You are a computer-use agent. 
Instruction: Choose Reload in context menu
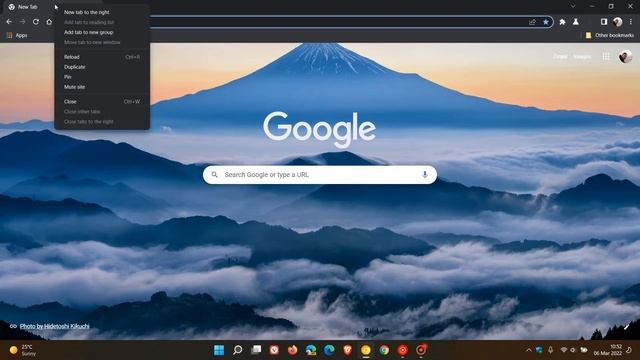tap(102, 57)
